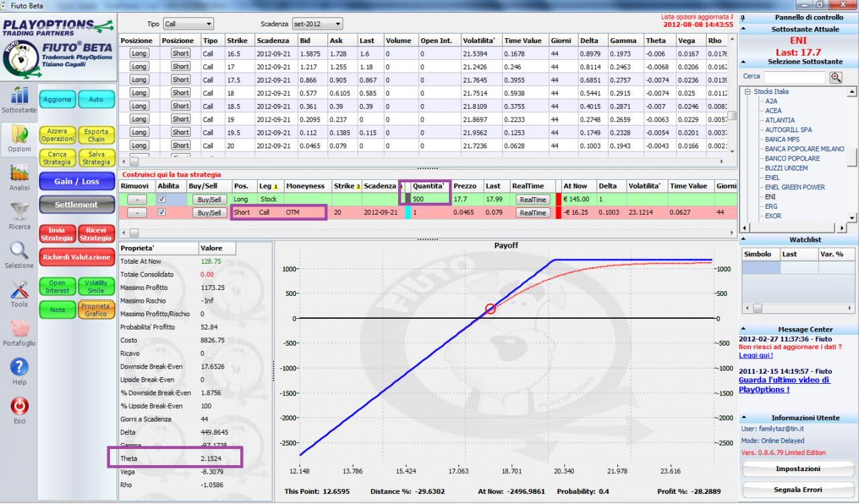
Task: Uncheck Abilita for the Long Stock leg
Action: [x=160, y=199]
